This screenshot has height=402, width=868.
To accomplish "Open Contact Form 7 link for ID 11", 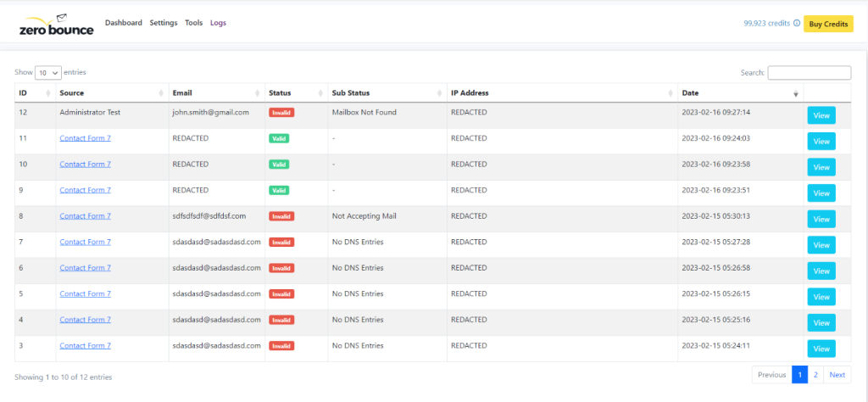I will 85,138.
